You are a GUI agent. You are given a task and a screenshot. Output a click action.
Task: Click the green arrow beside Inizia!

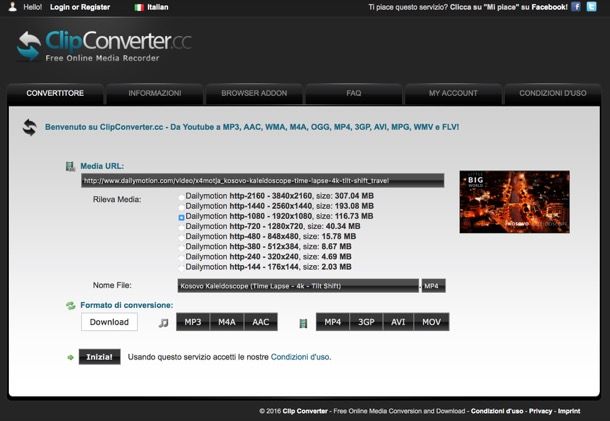tap(70, 357)
